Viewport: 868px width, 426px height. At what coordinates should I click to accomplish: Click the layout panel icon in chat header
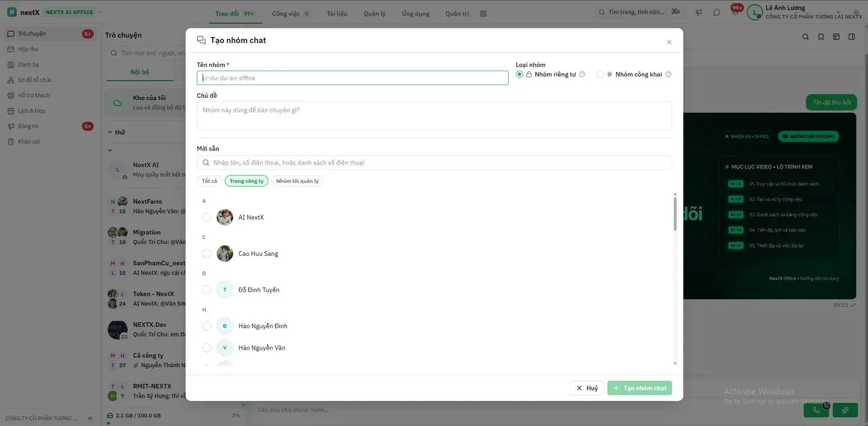(836, 36)
